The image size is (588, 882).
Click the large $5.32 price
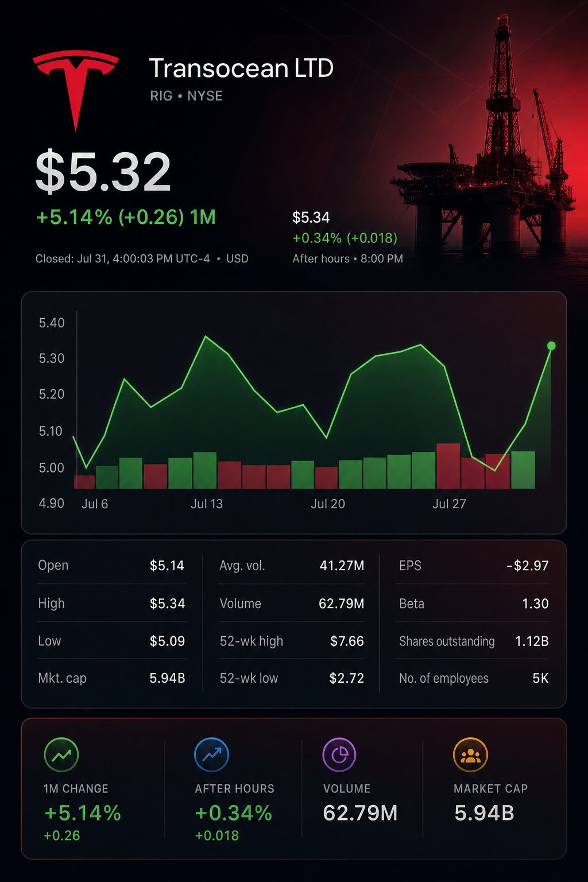(x=103, y=172)
